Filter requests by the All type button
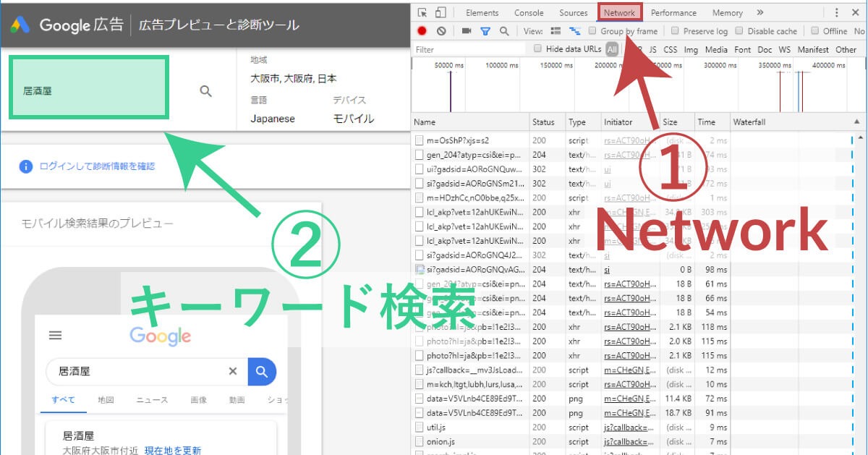Screen dimensions: 868x455 point(612,50)
